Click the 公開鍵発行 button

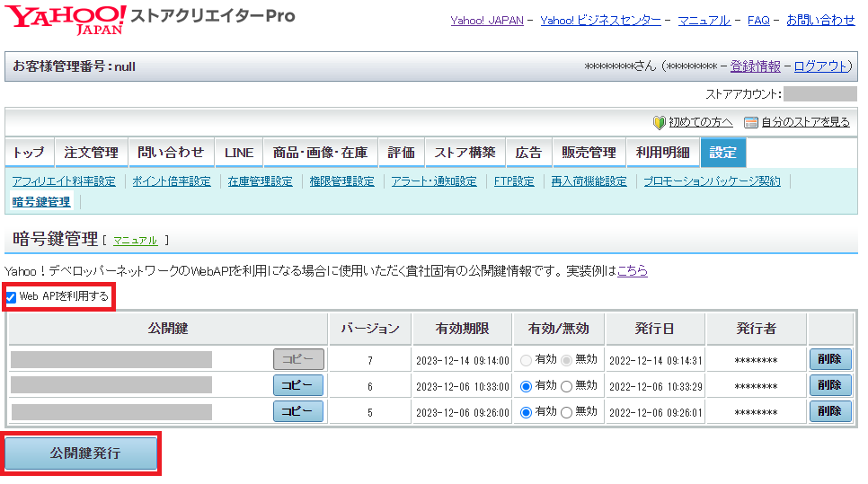(x=82, y=453)
